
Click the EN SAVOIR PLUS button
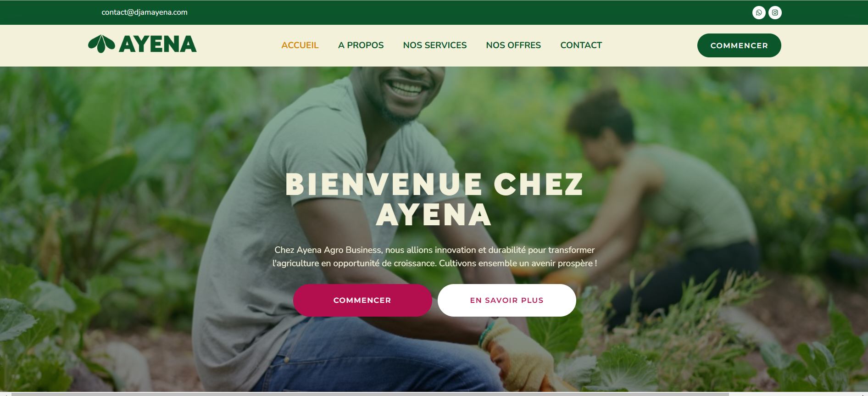click(506, 300)
